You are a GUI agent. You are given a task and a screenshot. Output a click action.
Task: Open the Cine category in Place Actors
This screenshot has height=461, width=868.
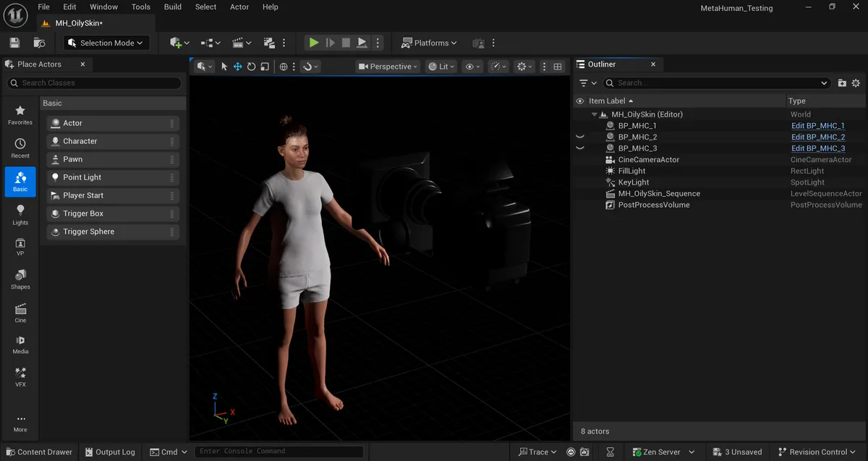click(x=20, y=313)
